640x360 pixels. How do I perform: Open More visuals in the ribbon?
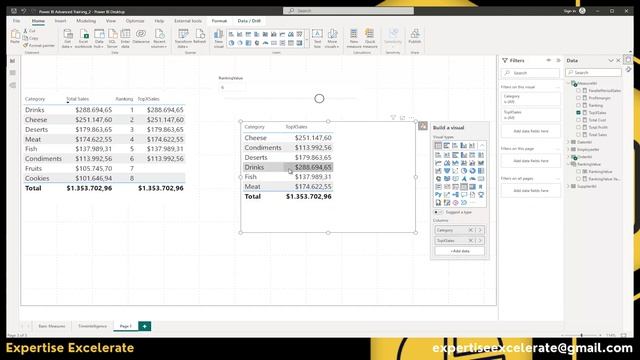332,38
